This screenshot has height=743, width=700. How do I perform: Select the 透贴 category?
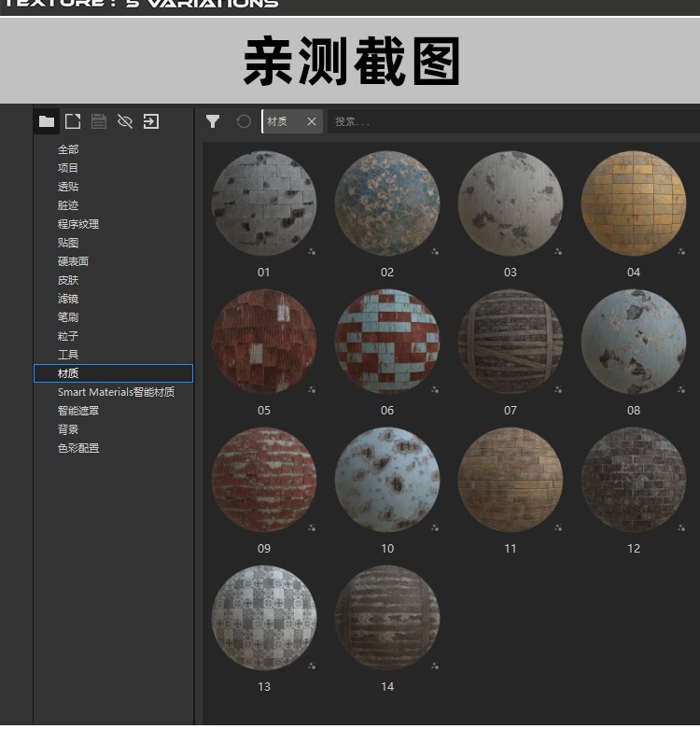point(68,187)
